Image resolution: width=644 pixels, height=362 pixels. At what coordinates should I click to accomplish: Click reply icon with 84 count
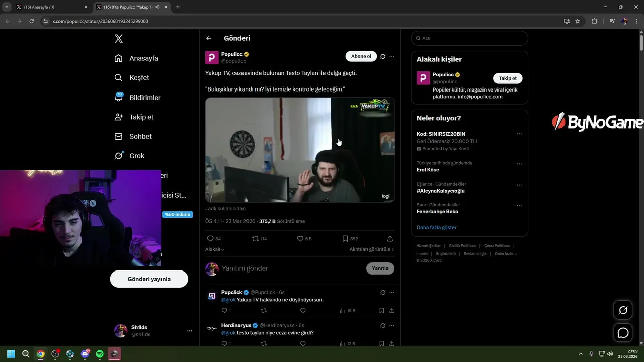(x=214, y=239)
